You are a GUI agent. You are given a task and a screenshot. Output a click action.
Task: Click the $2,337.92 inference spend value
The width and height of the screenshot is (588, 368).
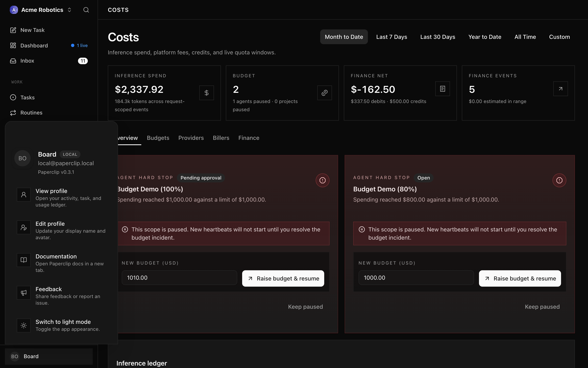pos(139,89)
